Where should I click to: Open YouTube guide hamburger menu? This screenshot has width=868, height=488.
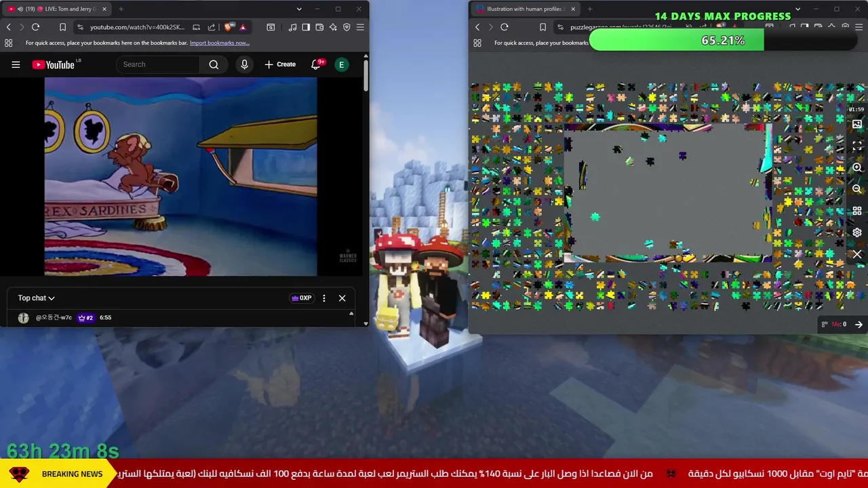[x=16, y=64]
